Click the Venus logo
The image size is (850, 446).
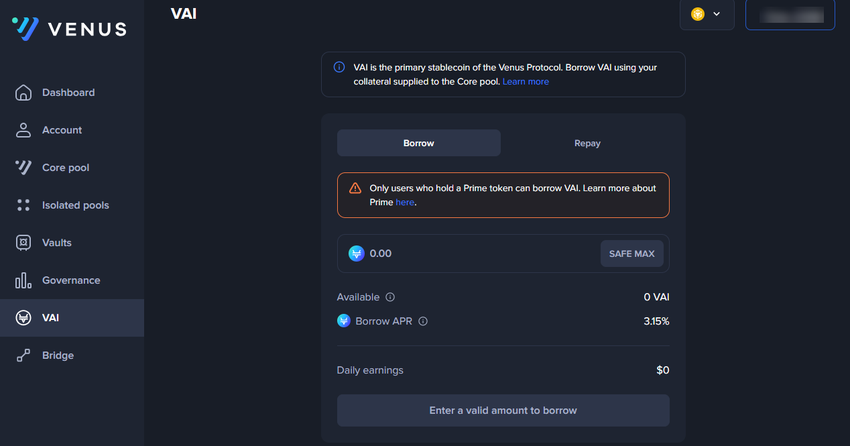pos(69,29)
